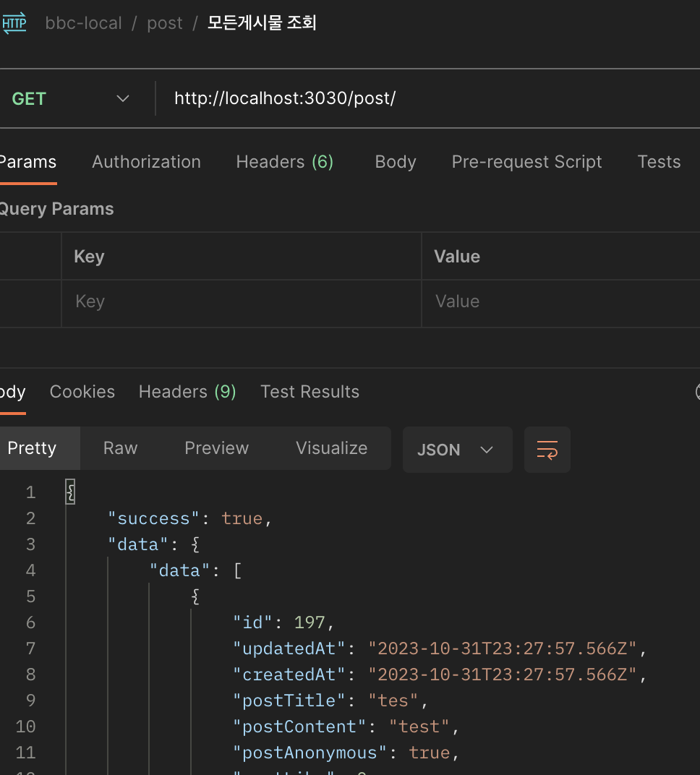Screen dimensions: 700x775
Task: Open the response Cookies tab
Action: (x=82, y=392)
